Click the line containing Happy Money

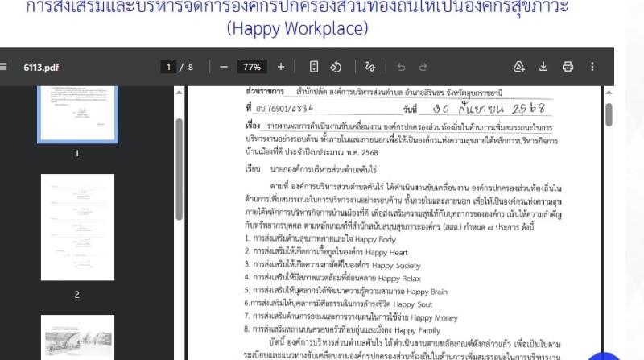pyautogui.click(x=351, y=317)
